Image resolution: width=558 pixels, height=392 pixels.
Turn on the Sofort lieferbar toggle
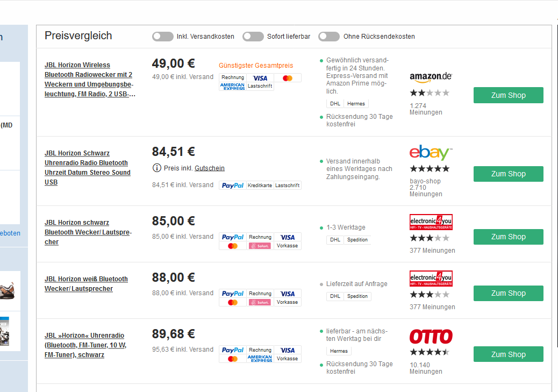(253, 37)
